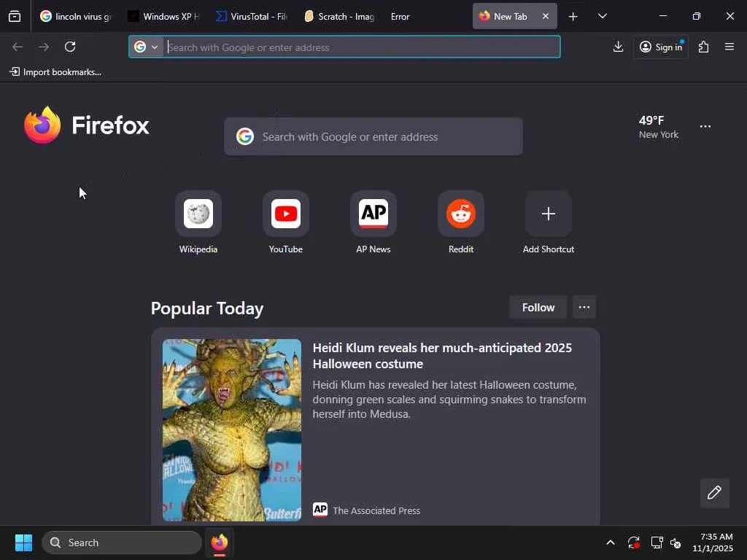
Task: Click the Heidi Klum article description text
Action: 449,399
